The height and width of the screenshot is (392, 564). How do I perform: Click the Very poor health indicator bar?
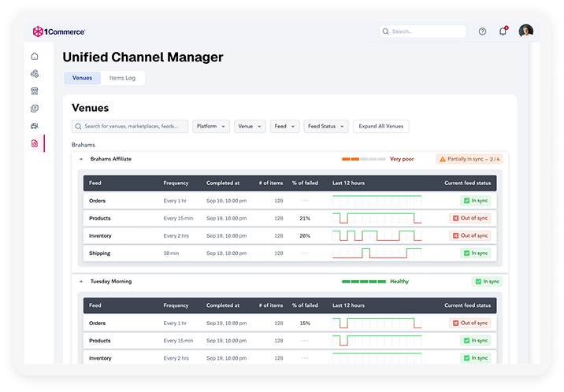coord(364,159)
